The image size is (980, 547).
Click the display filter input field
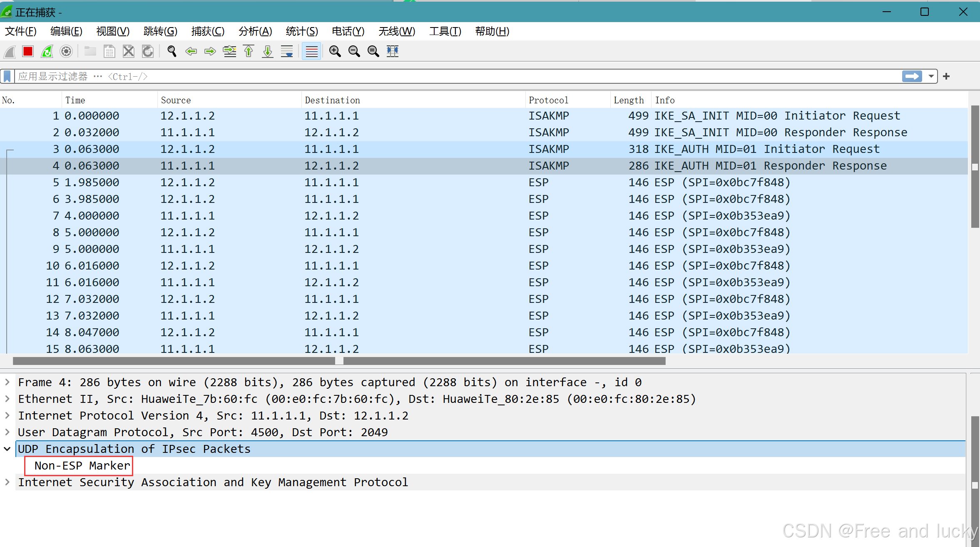[458, 76]
